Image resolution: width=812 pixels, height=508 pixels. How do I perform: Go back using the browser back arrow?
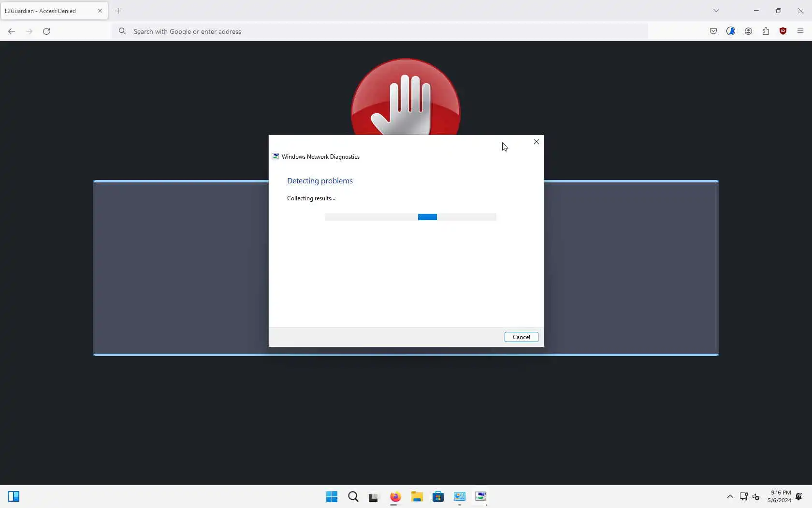[x=12, y=31]
